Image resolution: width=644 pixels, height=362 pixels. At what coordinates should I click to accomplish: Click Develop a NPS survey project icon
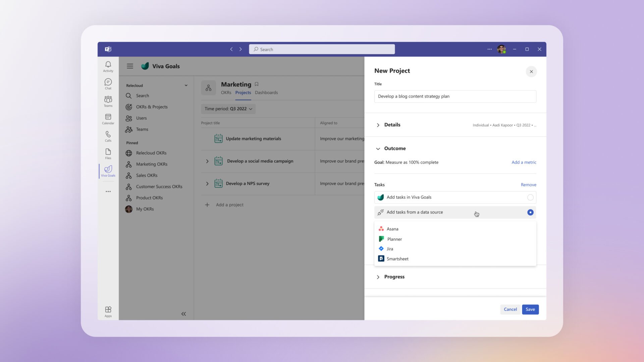click(218, 183)
